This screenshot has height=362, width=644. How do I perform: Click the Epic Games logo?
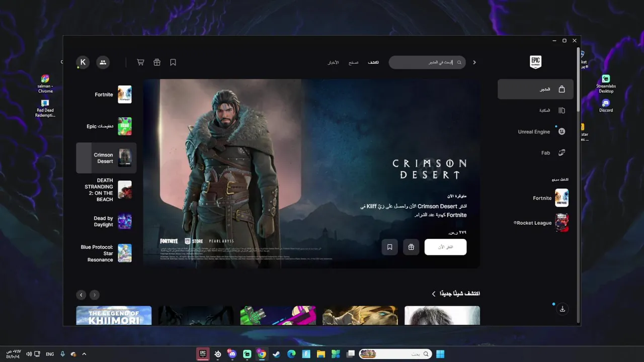click(x=535, y=62)
